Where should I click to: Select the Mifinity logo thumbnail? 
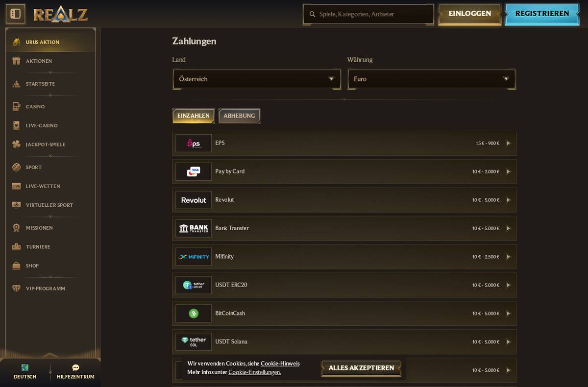194,257
